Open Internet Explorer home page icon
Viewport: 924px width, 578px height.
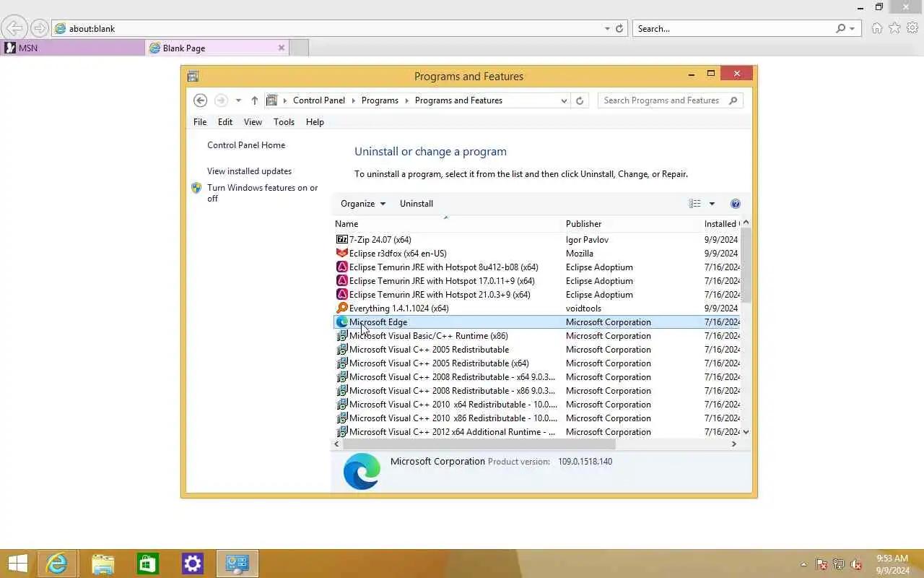click(x=876, y=28)
